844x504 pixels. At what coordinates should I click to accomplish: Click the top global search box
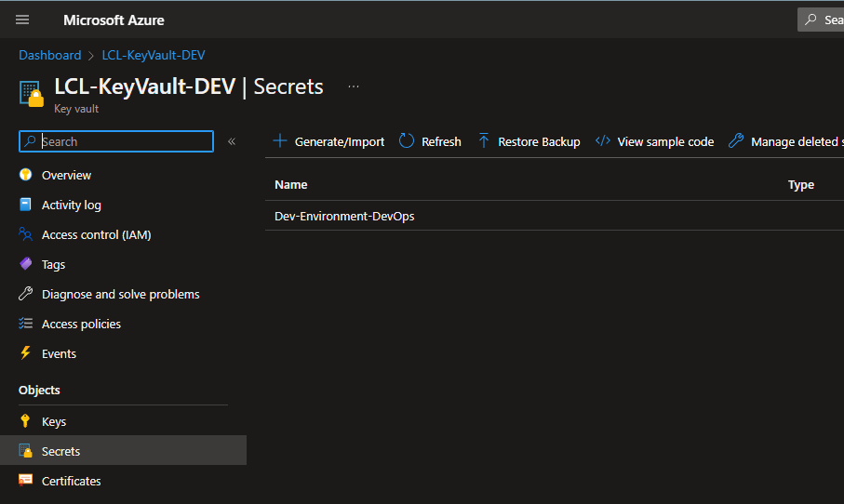[821, 20]
